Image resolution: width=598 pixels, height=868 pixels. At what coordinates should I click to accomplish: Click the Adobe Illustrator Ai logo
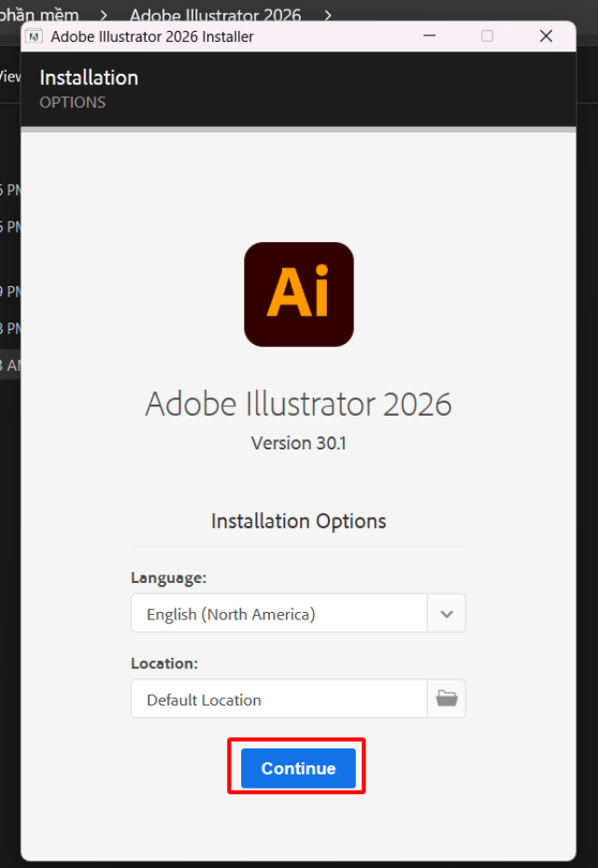(299, 294)
